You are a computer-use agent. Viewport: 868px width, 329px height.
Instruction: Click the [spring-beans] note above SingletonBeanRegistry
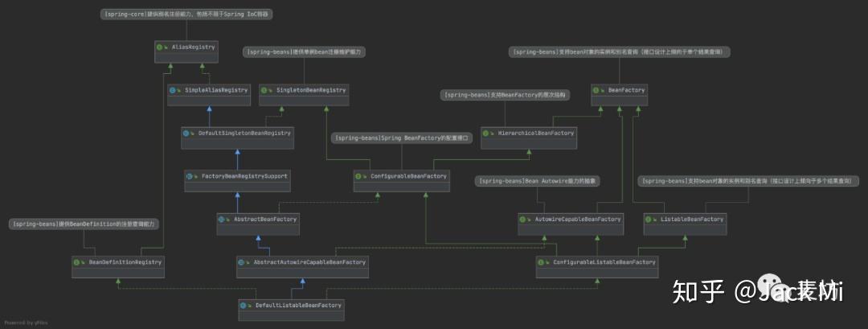(x=304, y=51)
